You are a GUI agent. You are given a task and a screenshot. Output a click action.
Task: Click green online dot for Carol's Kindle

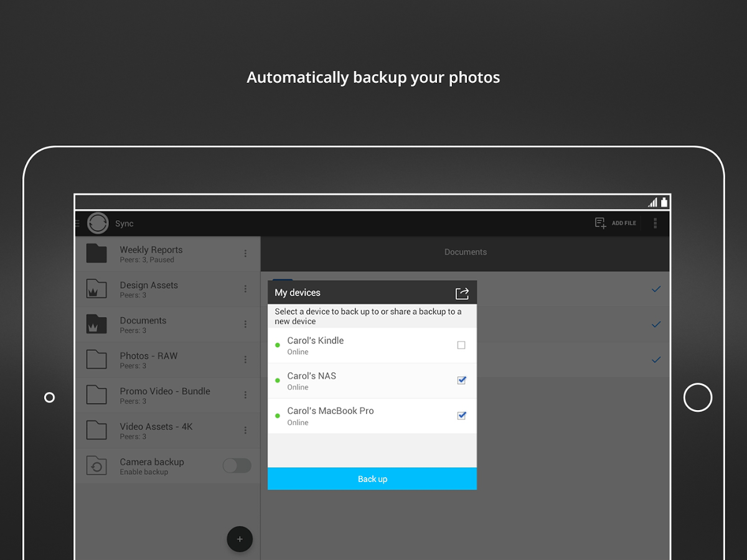click(x=278, y=345)
